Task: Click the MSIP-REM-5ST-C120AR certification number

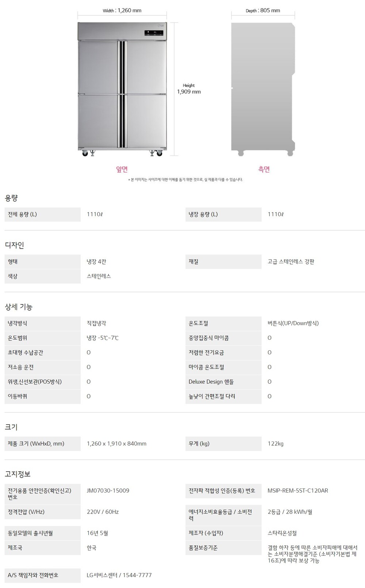Action: 298,491
